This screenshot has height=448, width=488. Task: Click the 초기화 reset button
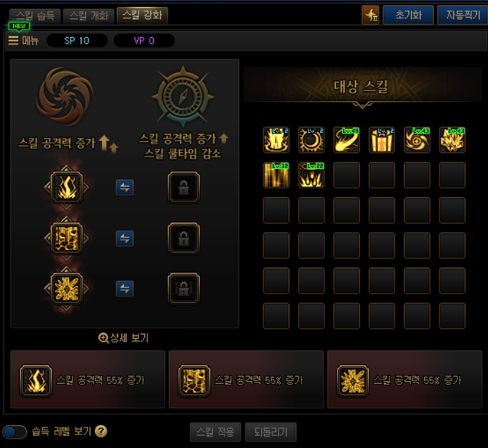408,15
